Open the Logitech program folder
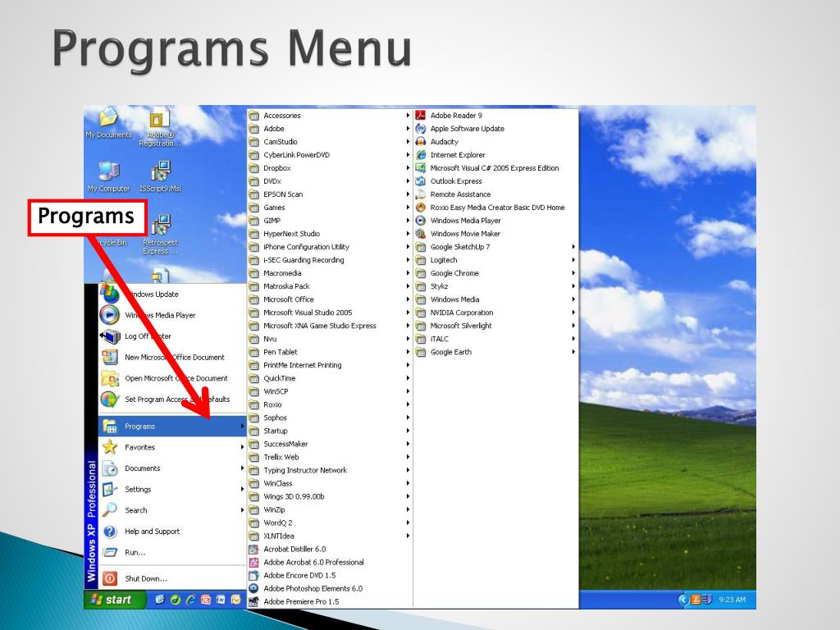 pyautogui.click(x=496, y=260)
